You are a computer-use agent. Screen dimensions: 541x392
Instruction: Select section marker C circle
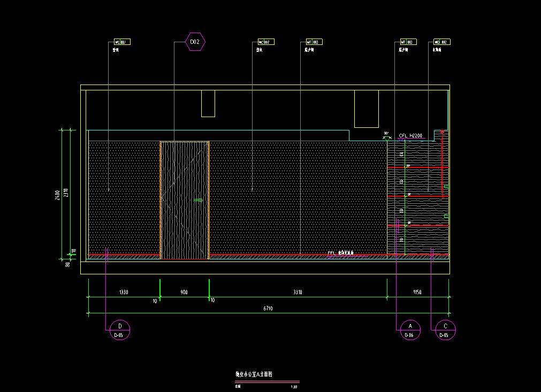coord(445,330)
